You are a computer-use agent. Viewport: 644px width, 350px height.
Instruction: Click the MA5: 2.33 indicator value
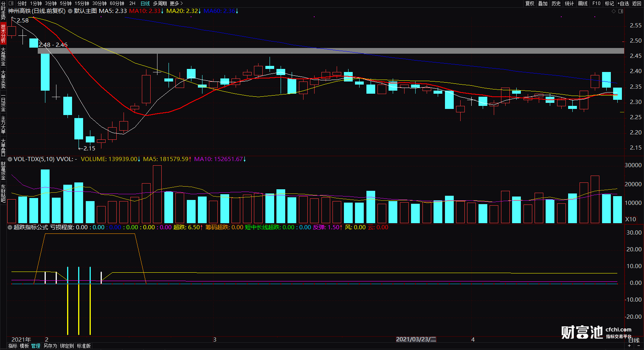pos(113,11)
